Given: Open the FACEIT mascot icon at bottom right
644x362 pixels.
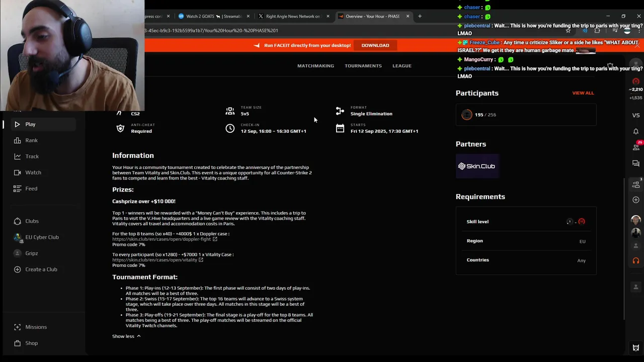Looking at the screenshot, I should (x=636, y=348).
